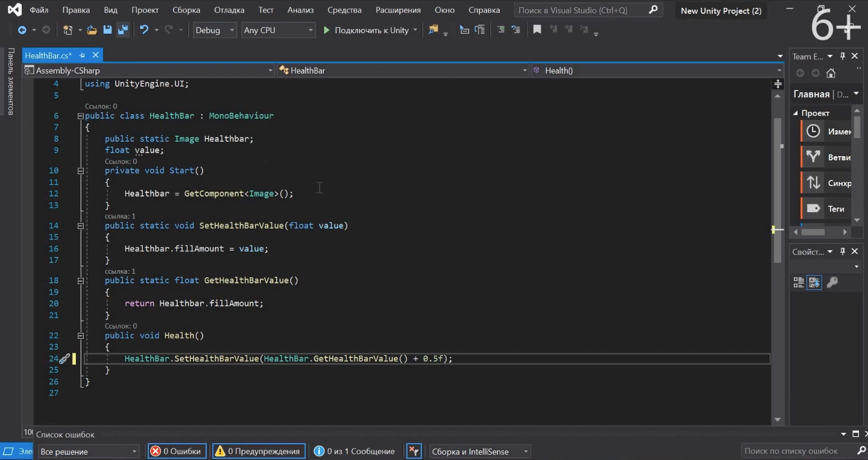Open the Debug configuration dropdown

click(215, 30)
